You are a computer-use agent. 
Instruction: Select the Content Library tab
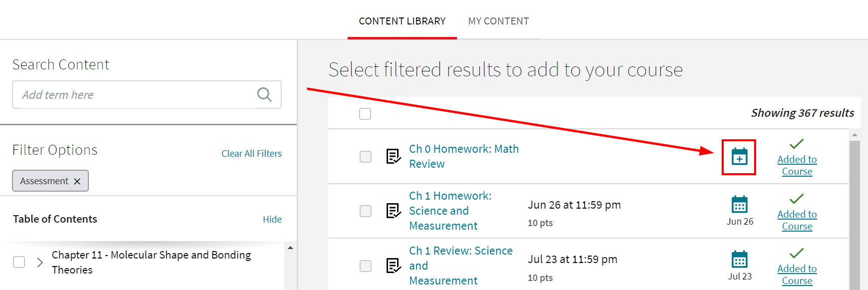point(402,21)
